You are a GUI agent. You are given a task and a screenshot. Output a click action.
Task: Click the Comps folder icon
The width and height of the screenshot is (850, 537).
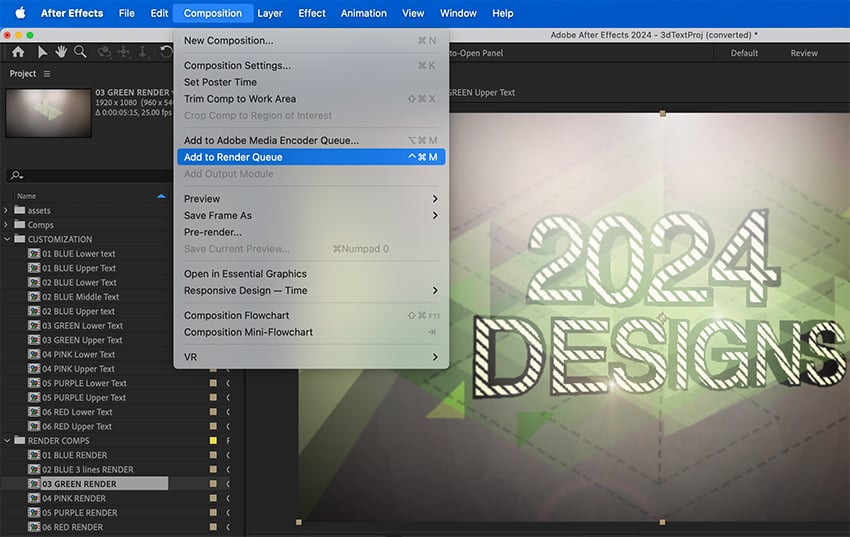tap(20, 224)
